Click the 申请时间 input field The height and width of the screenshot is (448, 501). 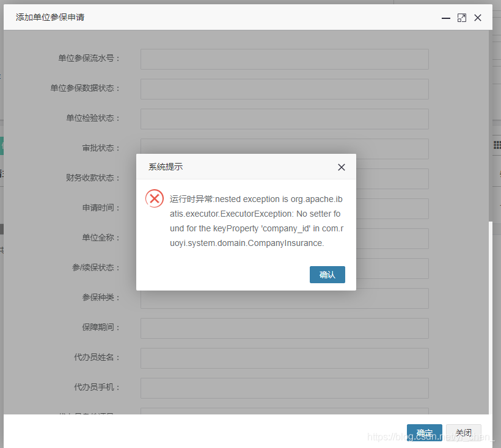tap(392, 209)
